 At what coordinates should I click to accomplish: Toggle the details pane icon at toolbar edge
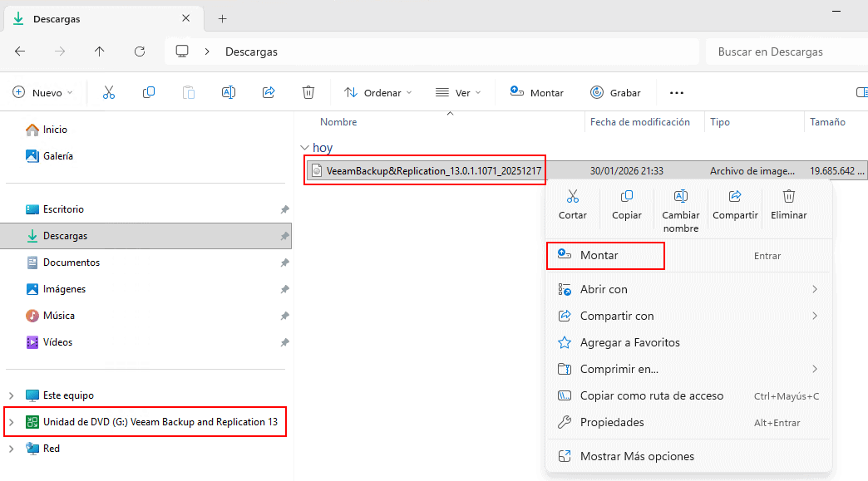point(862,92)
